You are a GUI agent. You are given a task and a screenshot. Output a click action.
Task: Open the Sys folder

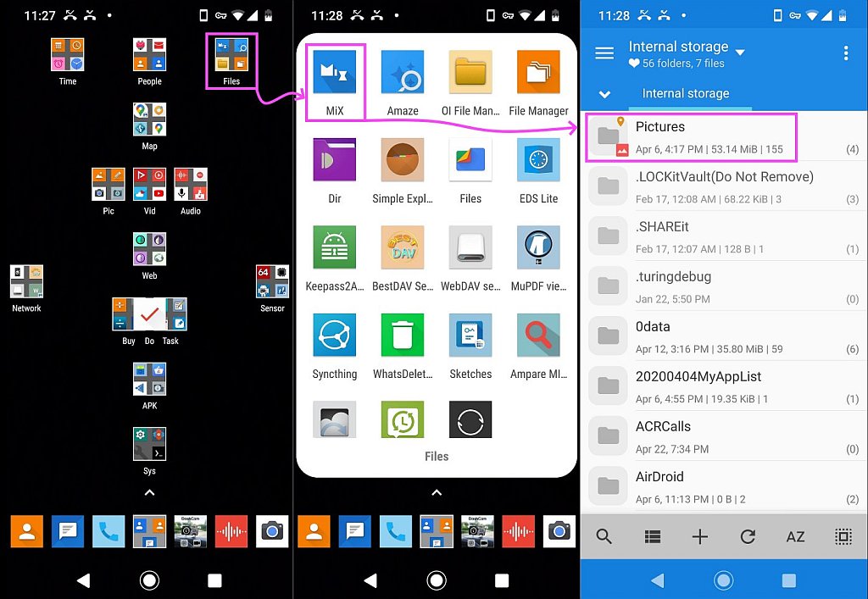(149, 444)
